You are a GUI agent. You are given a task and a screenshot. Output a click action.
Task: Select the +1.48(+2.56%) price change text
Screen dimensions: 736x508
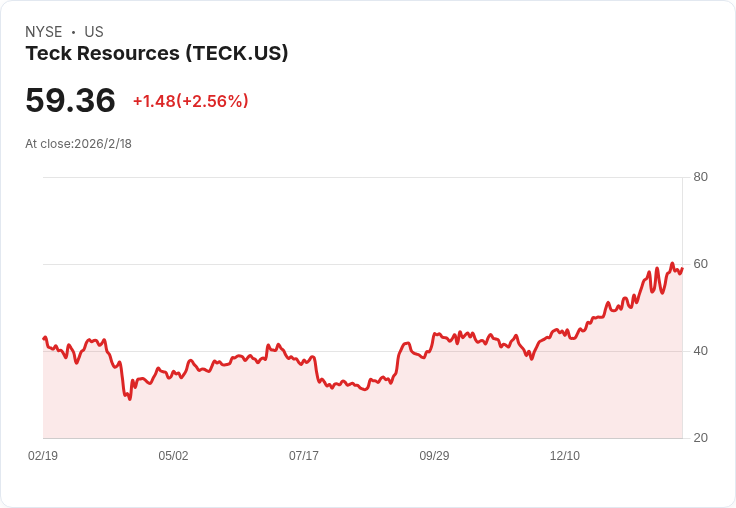tap(190, 101)
